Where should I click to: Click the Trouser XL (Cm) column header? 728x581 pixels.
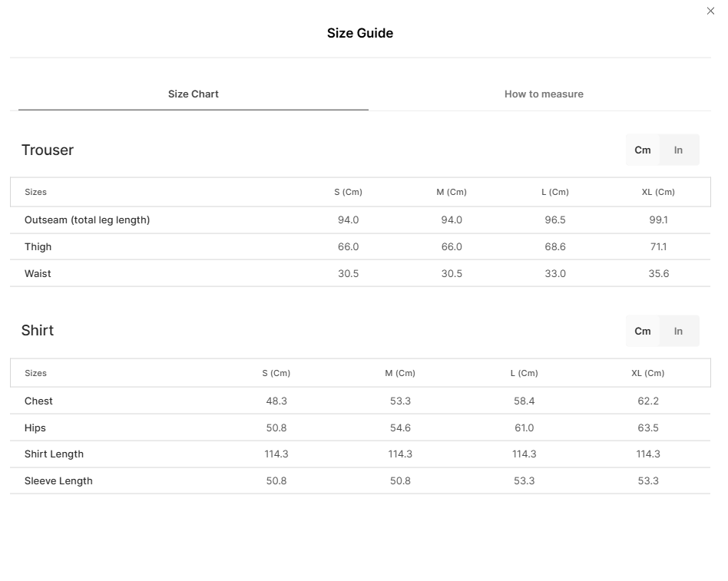(658, 192)
